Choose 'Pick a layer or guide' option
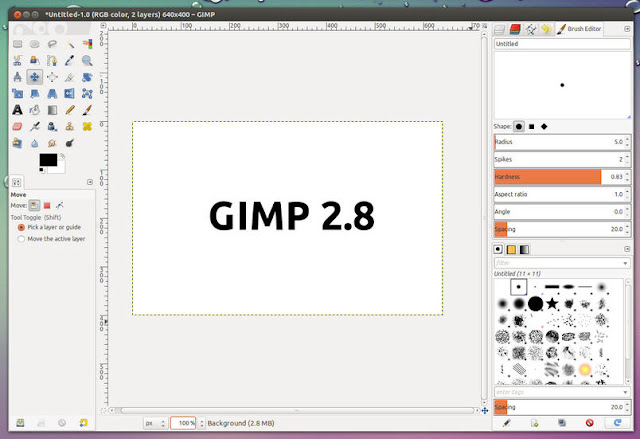This screenshot has height=439, width=640. 49,227
